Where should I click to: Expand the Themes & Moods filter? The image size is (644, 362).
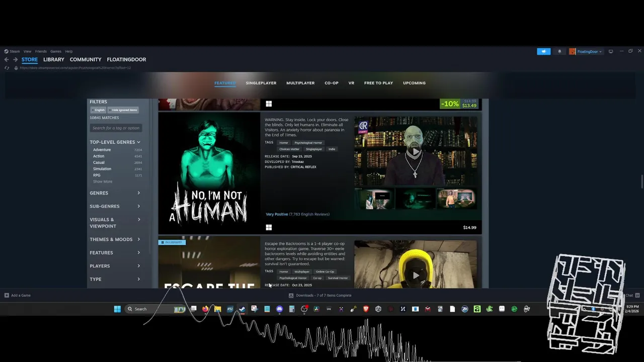(x=115, y=239)
